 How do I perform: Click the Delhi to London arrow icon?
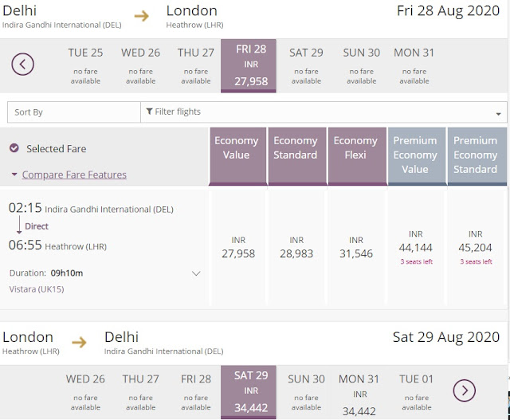click(x=142, y=16)
